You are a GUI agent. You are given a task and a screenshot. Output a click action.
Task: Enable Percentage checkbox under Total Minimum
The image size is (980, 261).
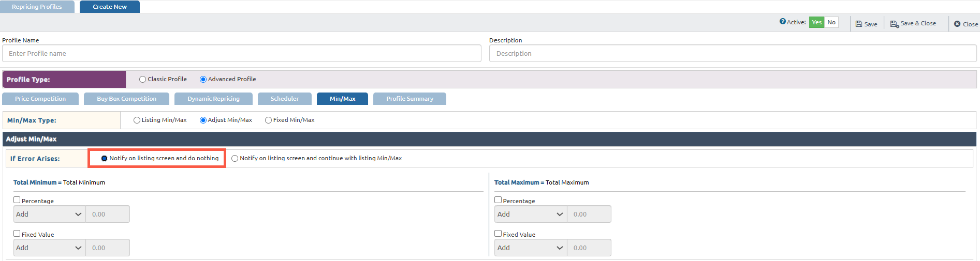(x=17, y=200)
